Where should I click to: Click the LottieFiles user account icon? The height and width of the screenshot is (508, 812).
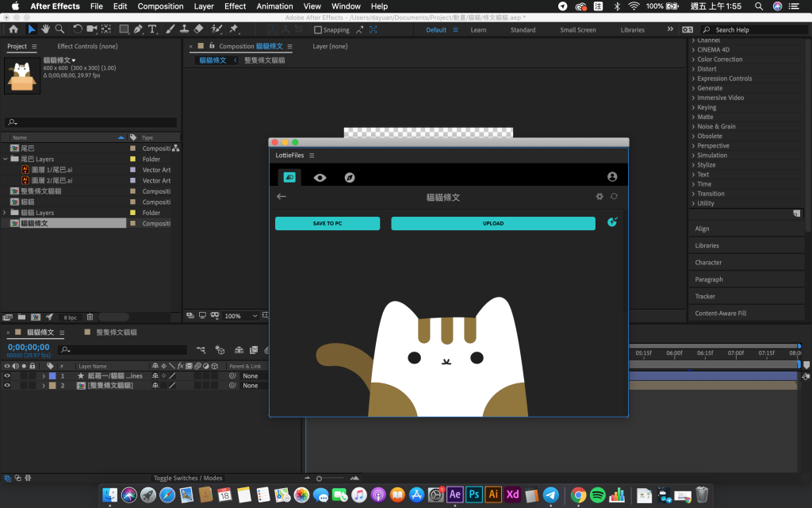[612, 177]
